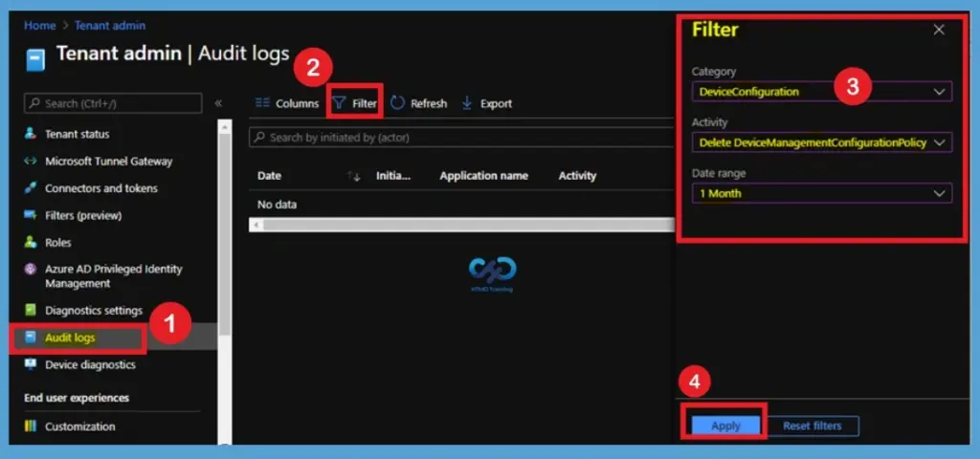Click the Audit logs icon in sidebar
The image size is (980, 459).
click(x=30, y=338)
